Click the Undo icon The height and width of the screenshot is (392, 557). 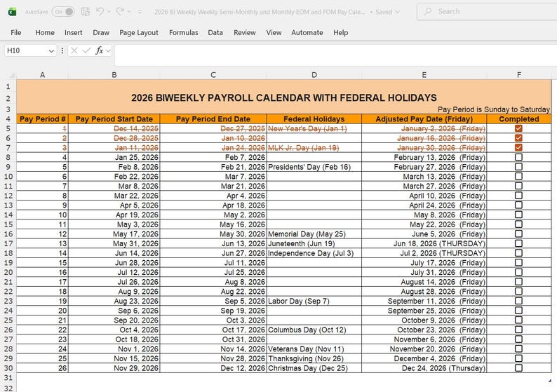click(100, 12)
